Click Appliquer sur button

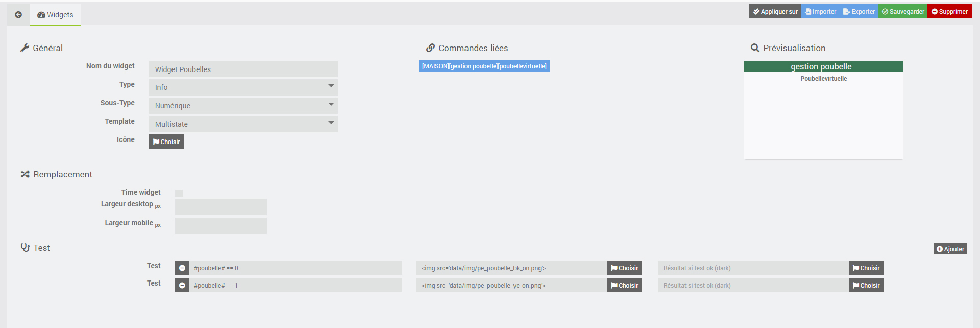tap(775, 11)
